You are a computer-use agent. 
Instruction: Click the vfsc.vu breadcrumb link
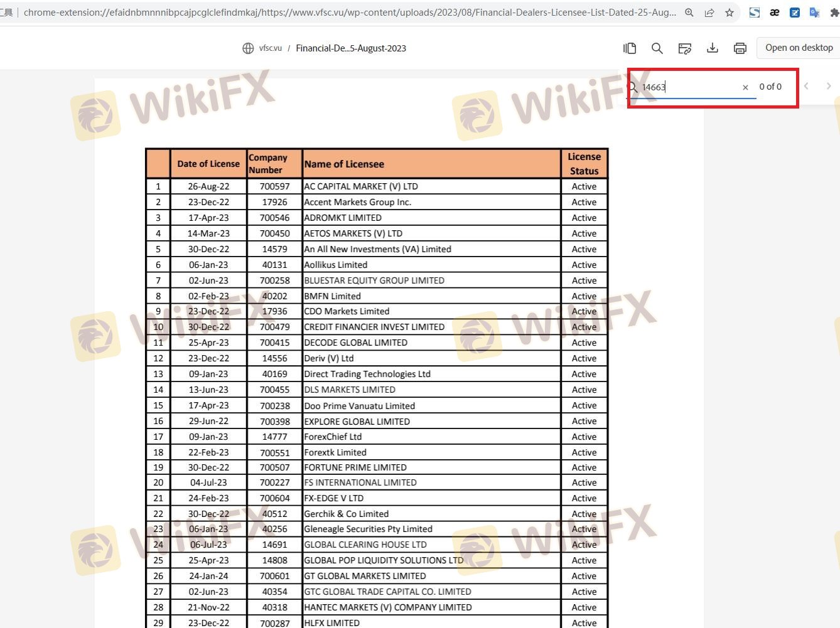pos(271,48)
